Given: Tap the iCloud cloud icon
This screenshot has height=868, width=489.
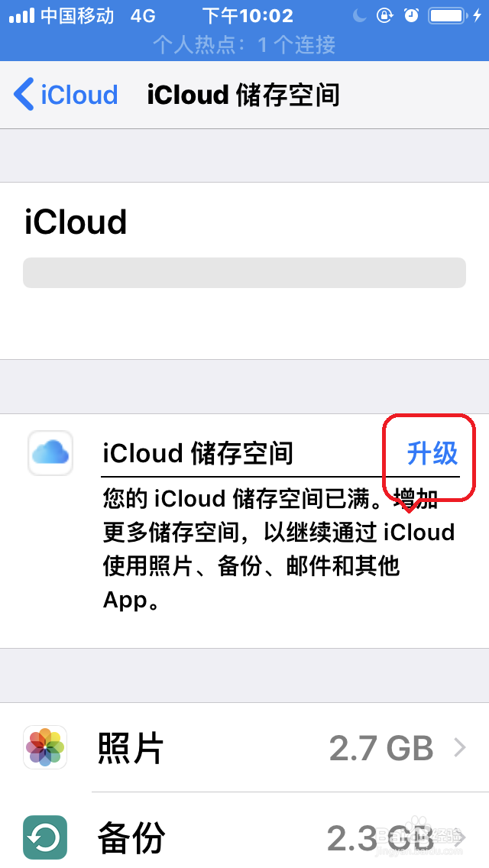Looking at the screenshot, I should pyautogui.click(x=50, y=453).
